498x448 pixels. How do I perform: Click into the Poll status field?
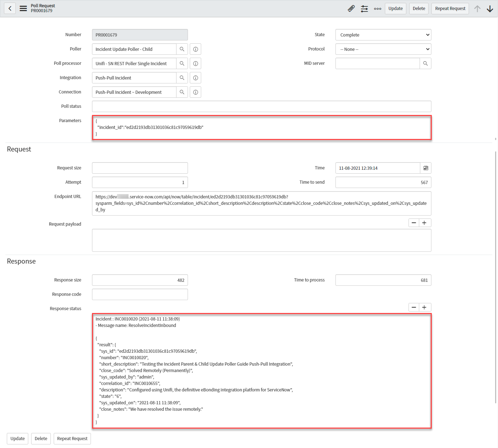tap(261, 106)
